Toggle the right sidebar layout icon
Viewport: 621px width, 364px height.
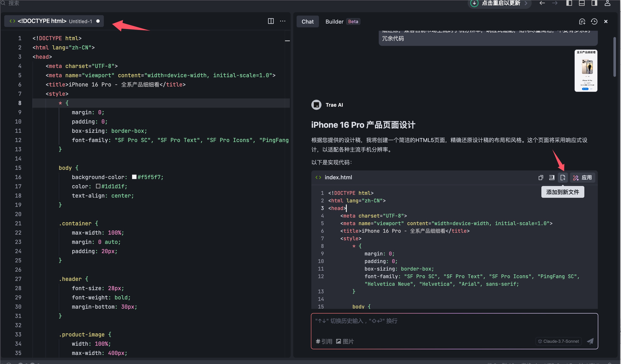pos(594,3)
